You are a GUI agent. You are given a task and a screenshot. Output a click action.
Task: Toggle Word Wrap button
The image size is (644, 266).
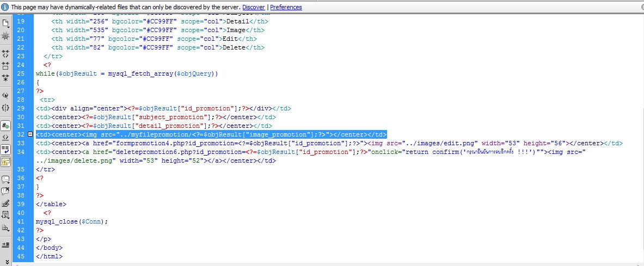pos(6,149)
